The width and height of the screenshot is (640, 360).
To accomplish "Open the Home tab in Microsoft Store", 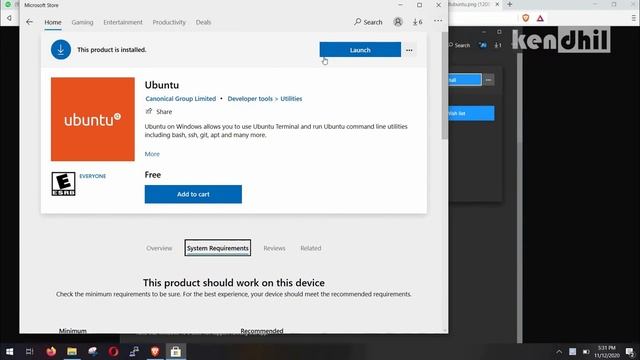I will 53,22.
